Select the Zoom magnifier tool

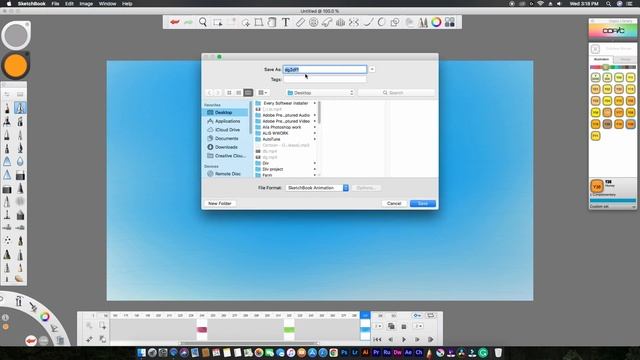point(203,22)
